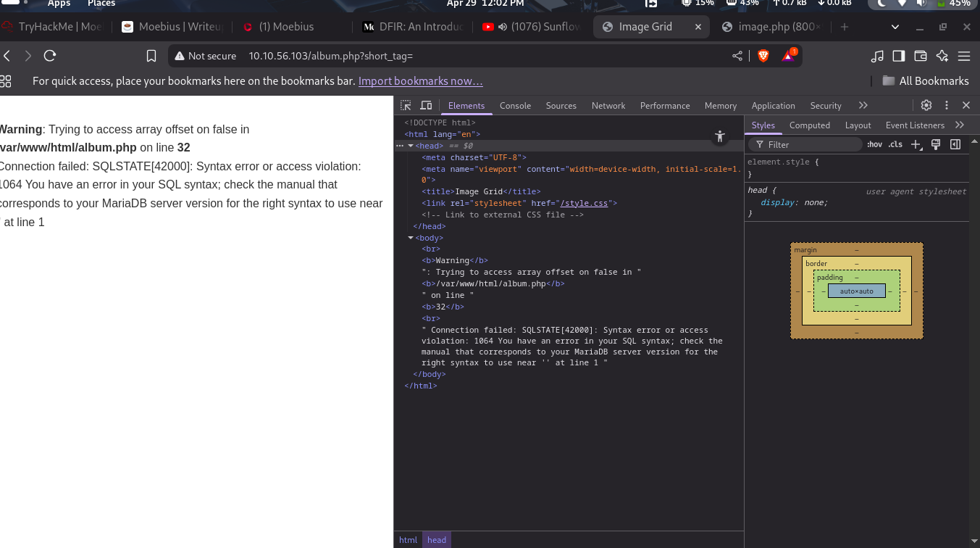Screen dimensions: 980x548
Task: Collapse the body element tree node
Action: click(x=411, y=238)
